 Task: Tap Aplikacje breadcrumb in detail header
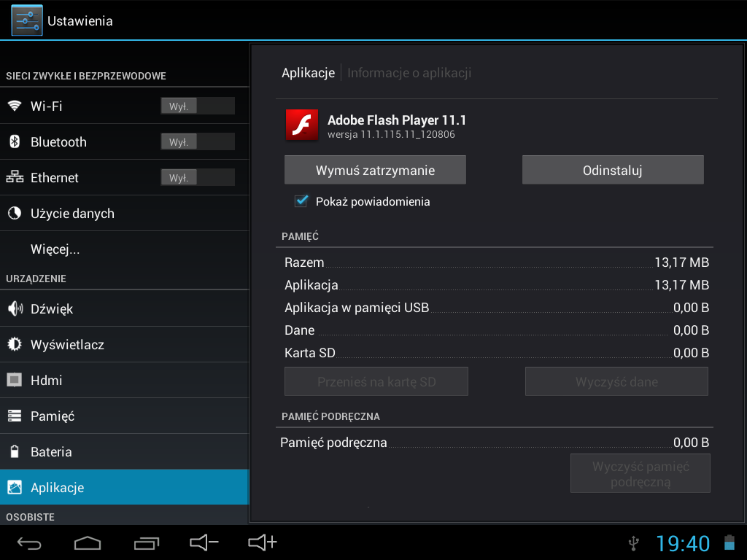309,73
